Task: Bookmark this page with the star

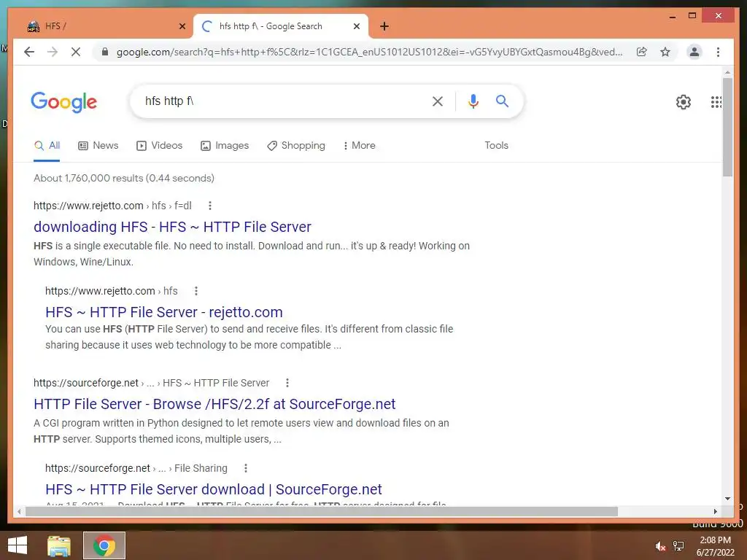Action: (x=665, y=52)
